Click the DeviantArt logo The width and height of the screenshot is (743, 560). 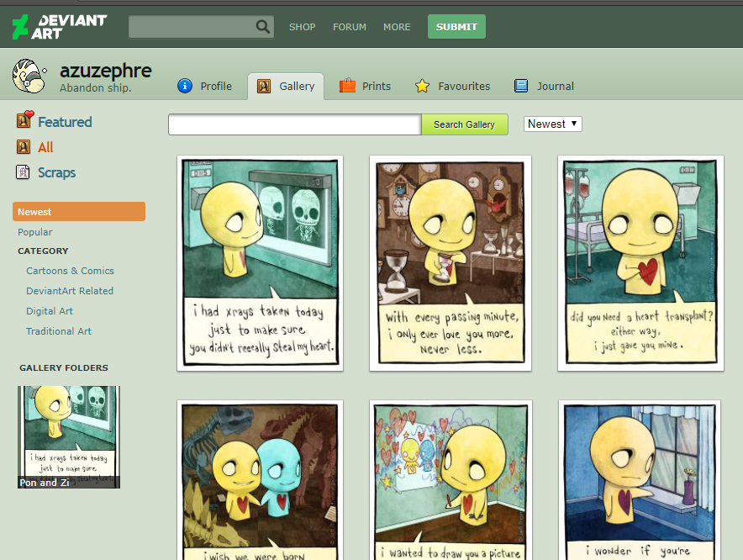coord(59,27)
